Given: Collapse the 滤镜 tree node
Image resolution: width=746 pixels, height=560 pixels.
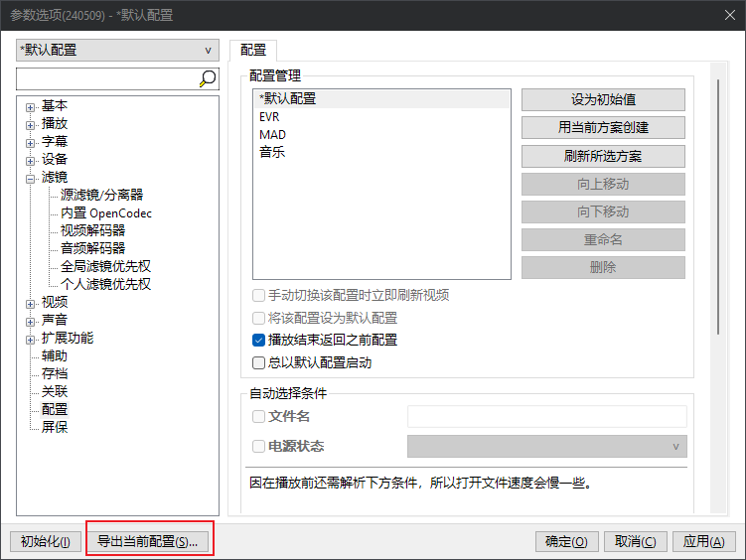Looking at the screenshot, I should tap(31, 178).
